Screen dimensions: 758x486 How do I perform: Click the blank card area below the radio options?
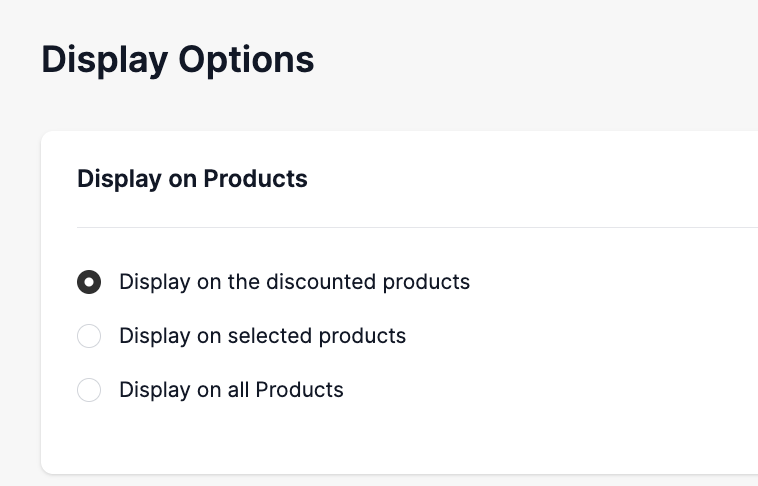click(400, 440)
